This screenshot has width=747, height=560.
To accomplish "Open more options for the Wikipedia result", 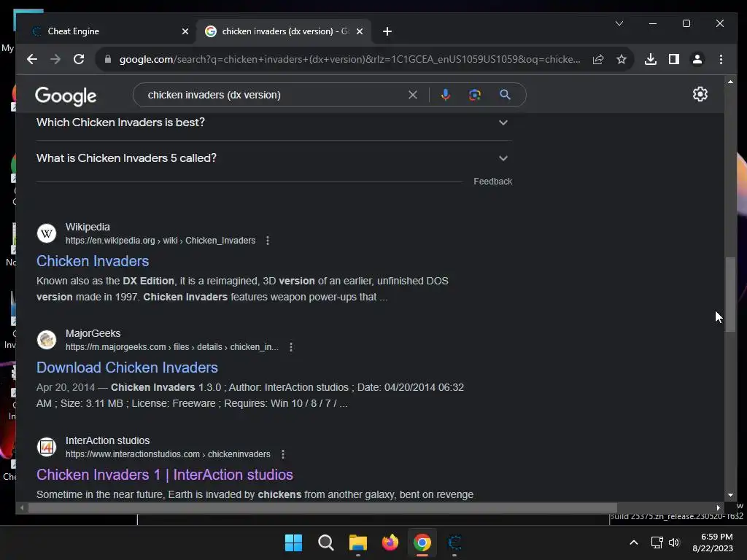I will click(x=268, y=241).
